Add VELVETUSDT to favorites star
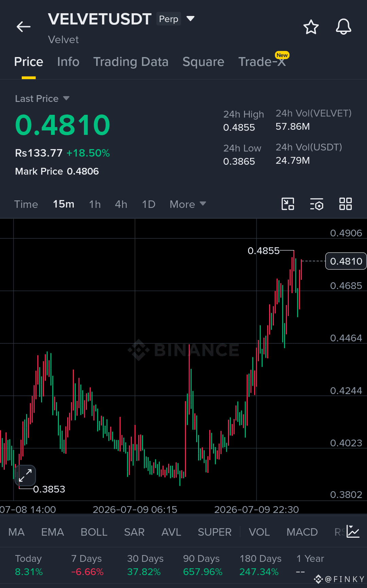Viewport: 367px width, 588px height. point(311,27)
